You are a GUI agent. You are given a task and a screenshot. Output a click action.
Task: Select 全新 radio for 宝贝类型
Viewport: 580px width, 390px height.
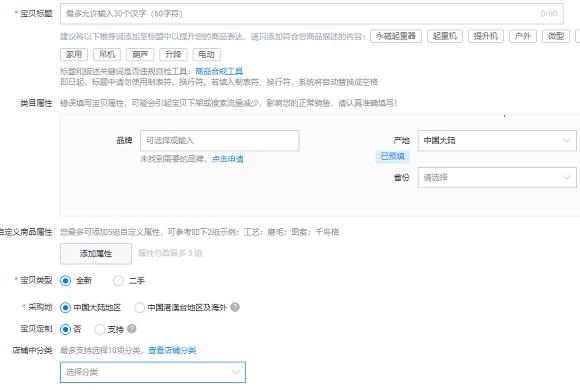[65, 281]
